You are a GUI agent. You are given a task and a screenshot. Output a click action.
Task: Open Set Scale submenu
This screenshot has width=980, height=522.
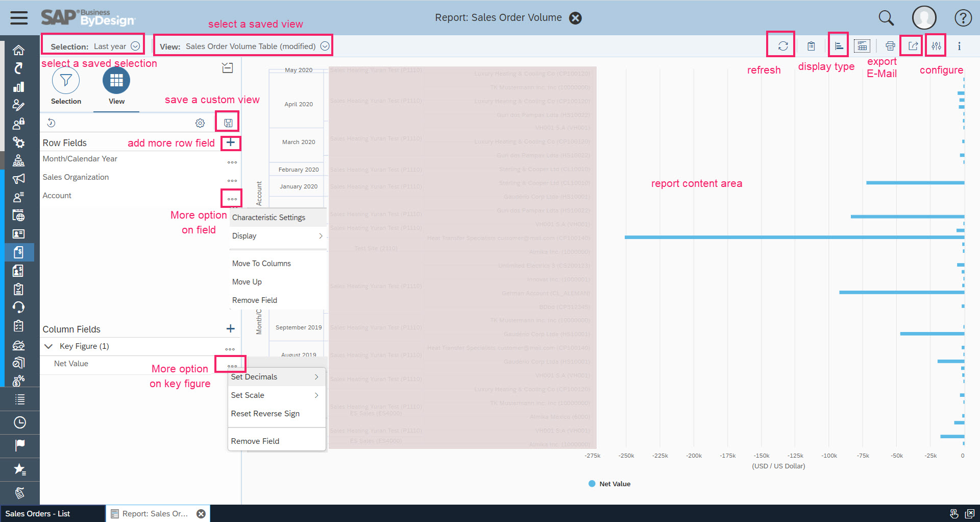click(277, 395)
